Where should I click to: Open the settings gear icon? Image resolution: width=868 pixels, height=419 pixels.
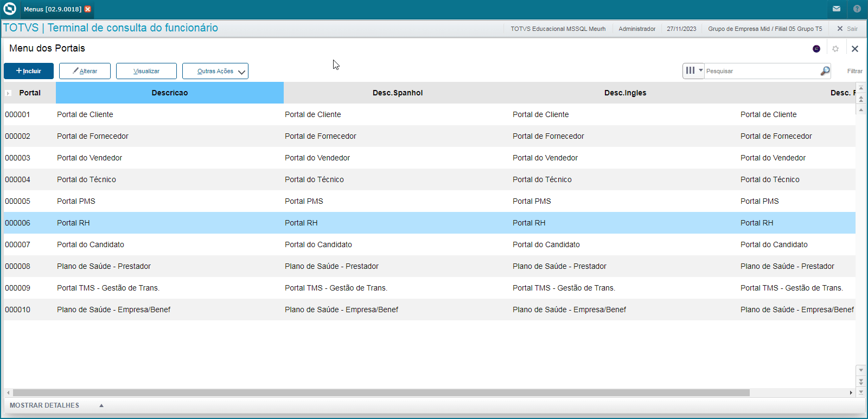(835, 49)
